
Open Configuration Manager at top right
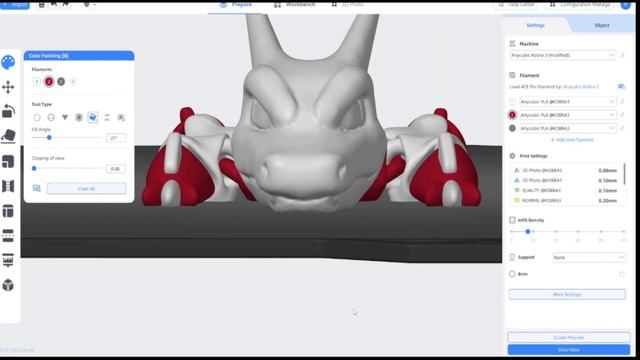(580, 5)
